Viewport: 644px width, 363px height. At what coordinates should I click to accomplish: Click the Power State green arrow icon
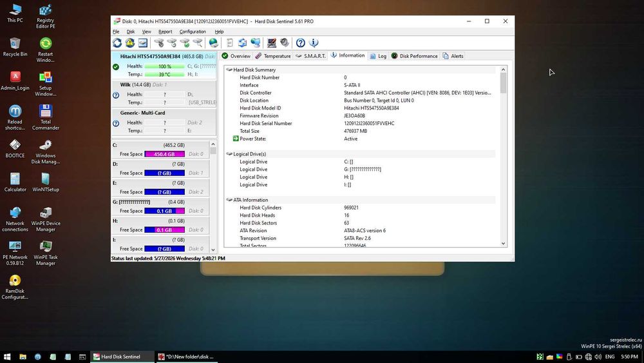tap(236, 139)
